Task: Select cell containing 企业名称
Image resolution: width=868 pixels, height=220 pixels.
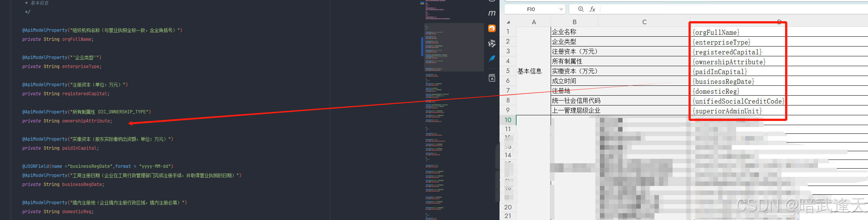Action: coord(620,32)
